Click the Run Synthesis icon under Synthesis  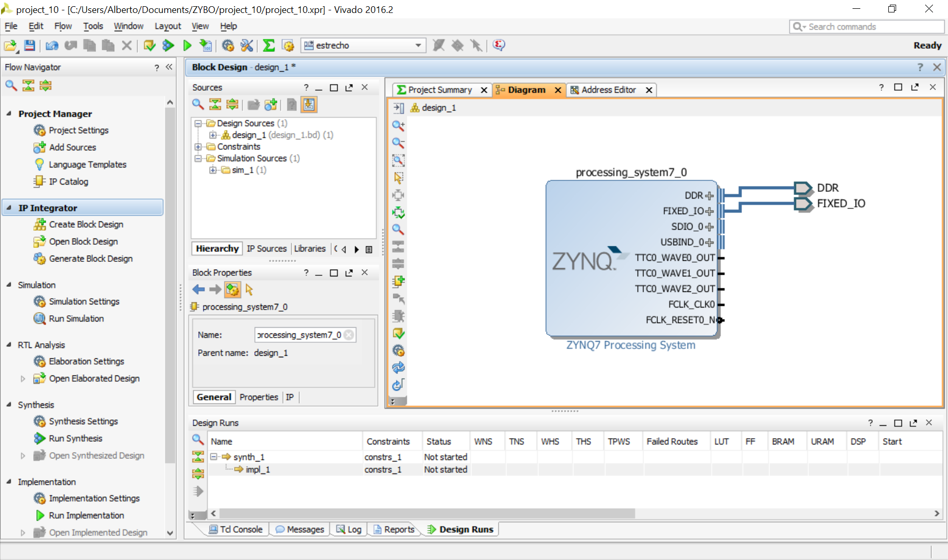[x=39, y=438]
